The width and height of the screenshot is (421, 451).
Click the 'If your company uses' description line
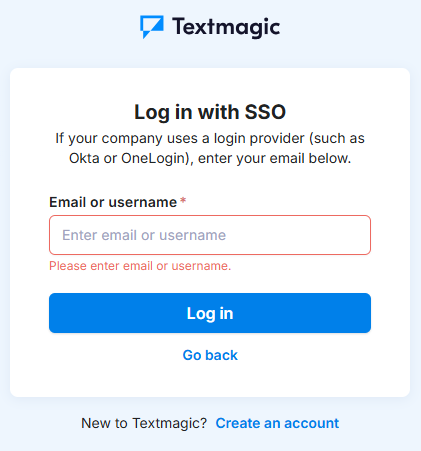pyautogui.click(x=210, y=138)
